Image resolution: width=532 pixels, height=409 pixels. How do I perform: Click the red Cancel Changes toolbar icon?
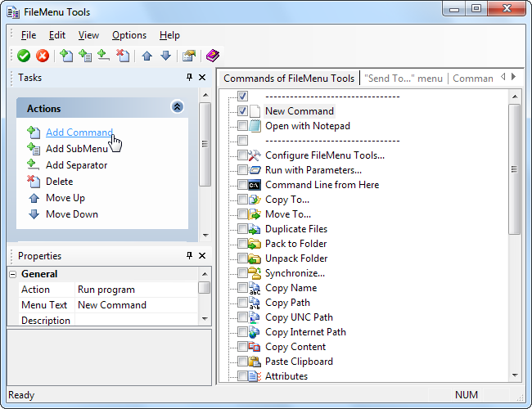point(43,56)
